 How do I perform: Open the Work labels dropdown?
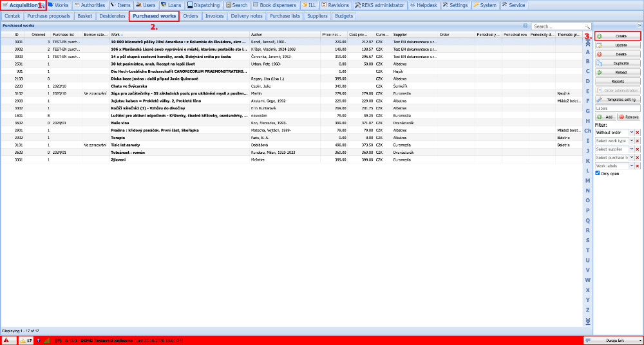[x=632, y=166]
